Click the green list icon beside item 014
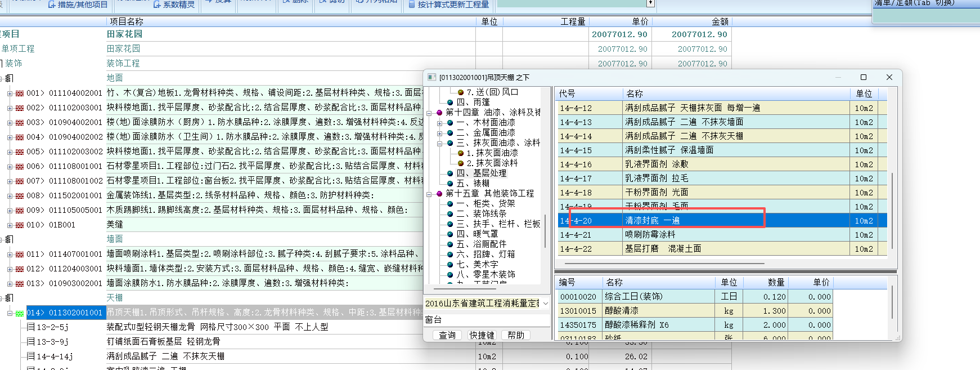980x370 pixels. click(20, 313)
